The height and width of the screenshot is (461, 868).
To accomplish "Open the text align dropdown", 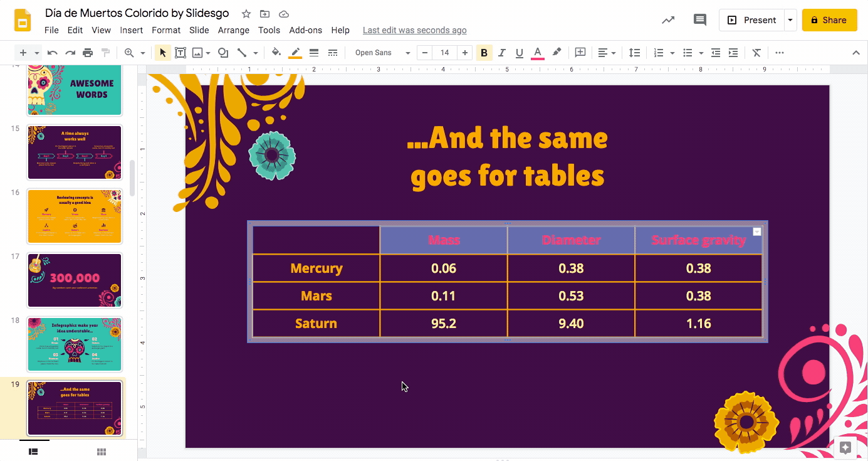I will [606, 53].
